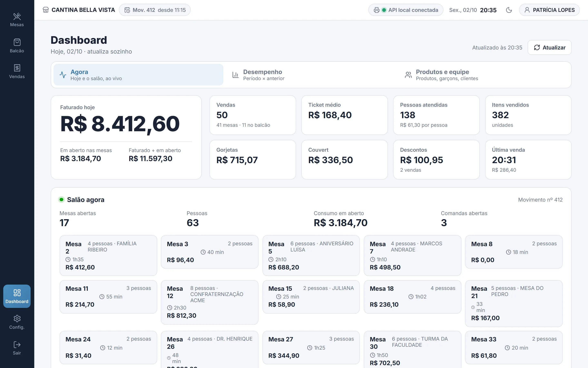Screen dimensions: 588x368
Task: Open the Mesas section in sidebar
Action: point(17,20)
